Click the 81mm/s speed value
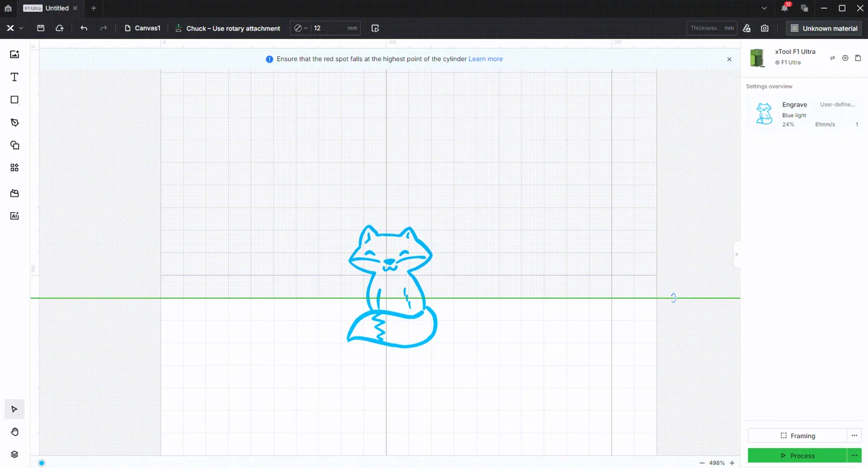This screenshot has width=868, height=468. pos(825,125)
